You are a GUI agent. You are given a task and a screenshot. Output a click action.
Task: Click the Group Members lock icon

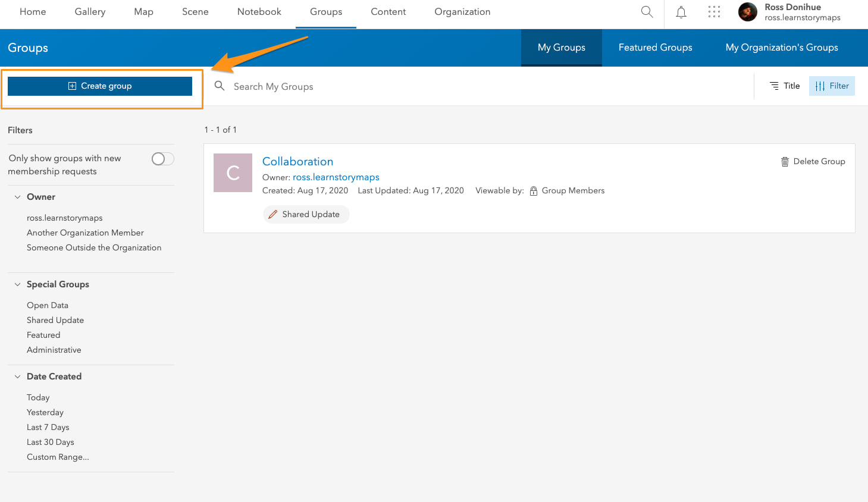[x=534, y=191]
